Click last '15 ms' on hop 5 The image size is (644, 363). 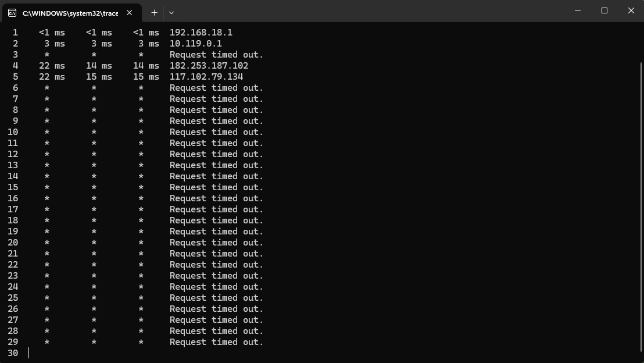[x=146, y=77]
